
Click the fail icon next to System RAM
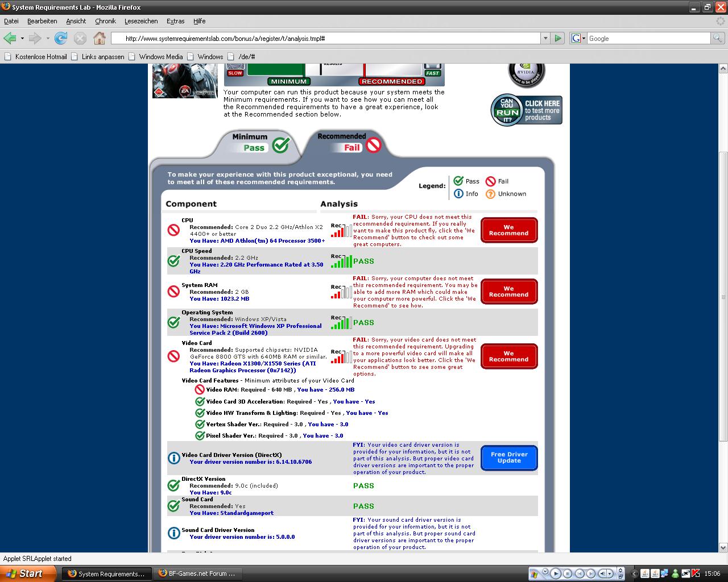173,292
